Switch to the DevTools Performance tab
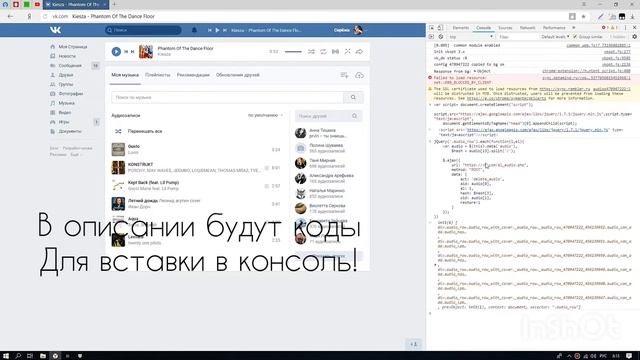The width and height of the screenshot is (640, 360). click(x=554, y=28)
